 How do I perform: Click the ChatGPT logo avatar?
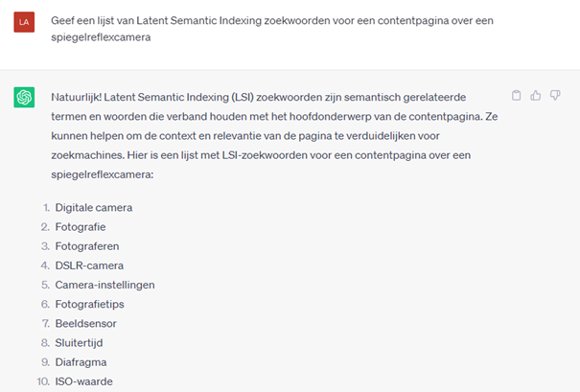click(x=24, y=98)
